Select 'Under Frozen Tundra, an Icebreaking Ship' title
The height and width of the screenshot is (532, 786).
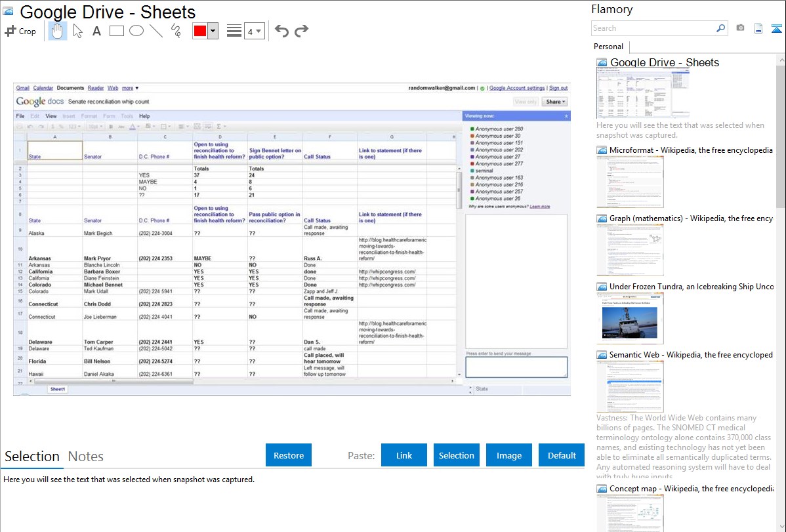(692, 287)
